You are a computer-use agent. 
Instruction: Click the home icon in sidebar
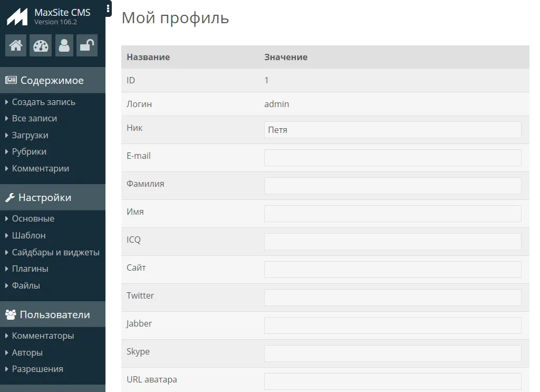pyautogui.click(x=16, y=45)
